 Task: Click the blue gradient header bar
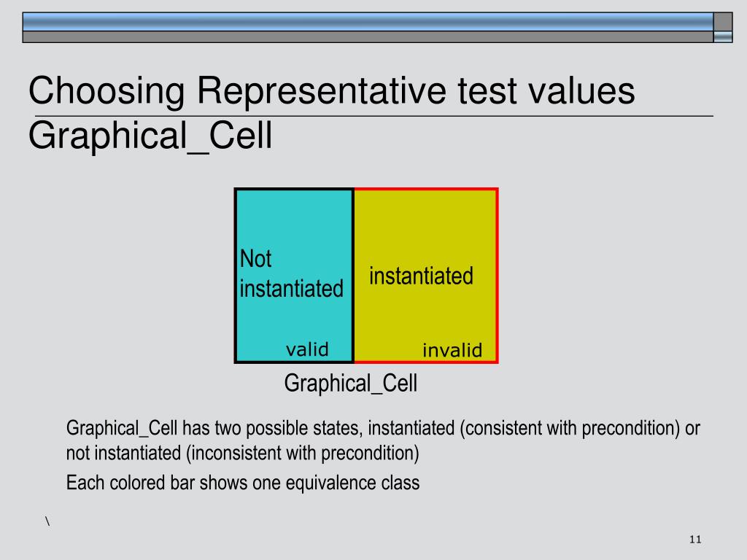tap(368, 22)
